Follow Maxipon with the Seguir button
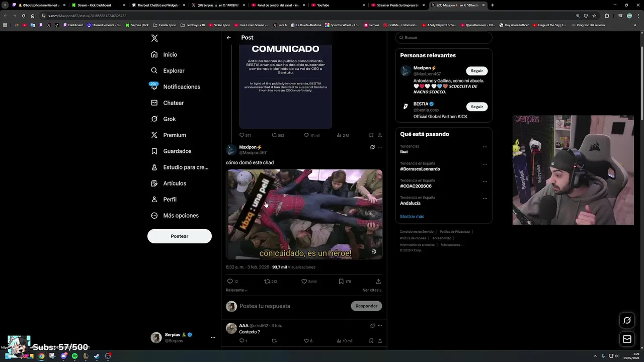 click(x=476, y=70)
